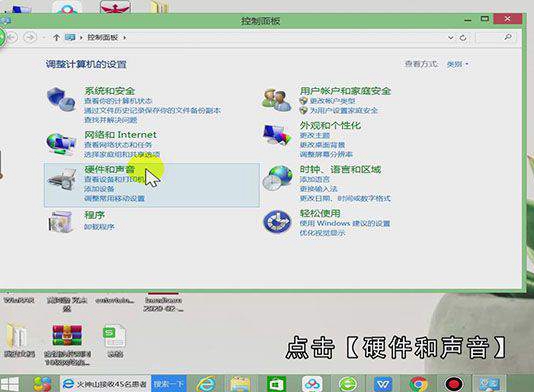This screenshot has height=392, width=534.
Task: Click 更改帐户类型 link
Action: point(332,101)
